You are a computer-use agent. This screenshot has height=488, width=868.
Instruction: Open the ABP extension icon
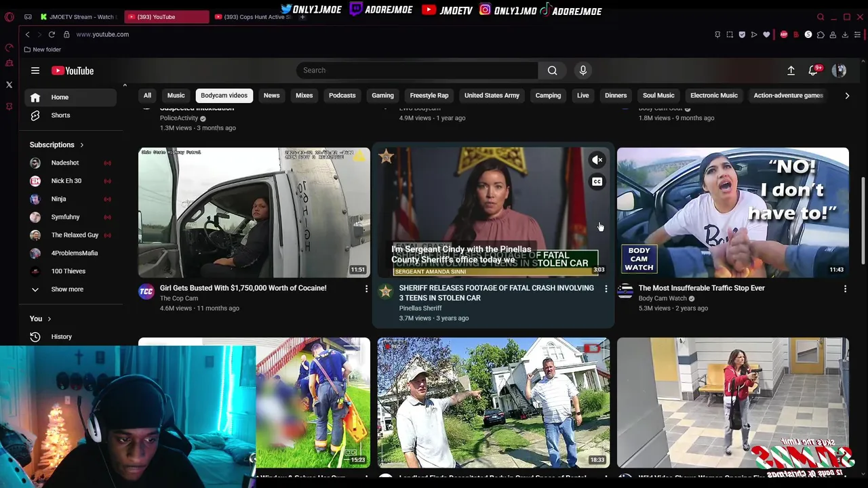[784, 35]
